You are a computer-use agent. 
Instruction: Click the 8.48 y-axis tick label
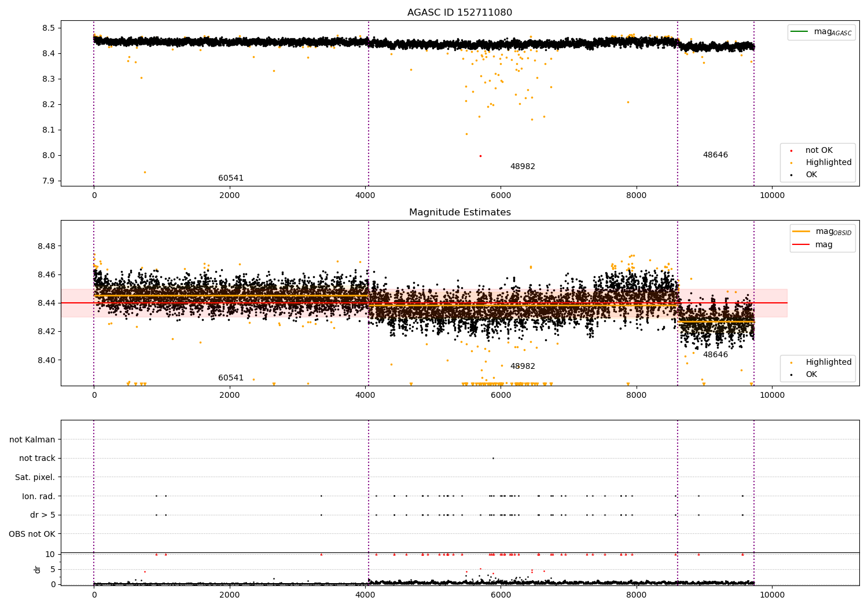(x=46, y=246)
